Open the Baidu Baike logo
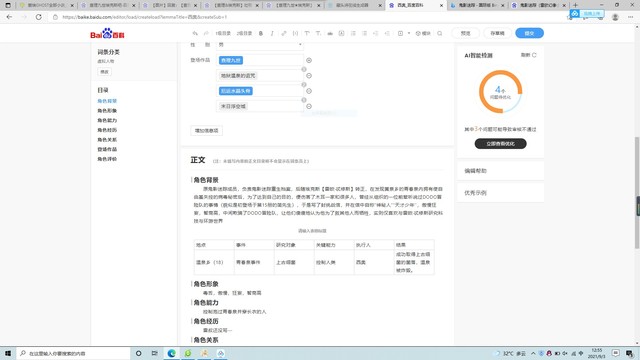 tap(107, 33)
